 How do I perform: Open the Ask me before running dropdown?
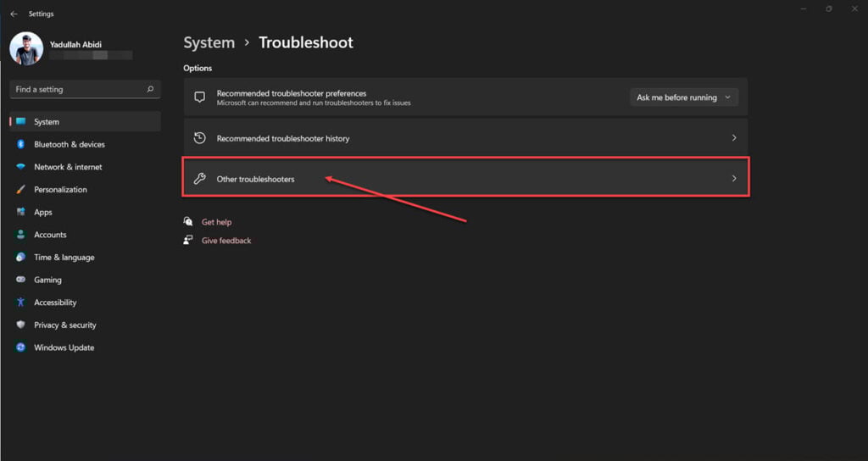[x=684, y=97]
